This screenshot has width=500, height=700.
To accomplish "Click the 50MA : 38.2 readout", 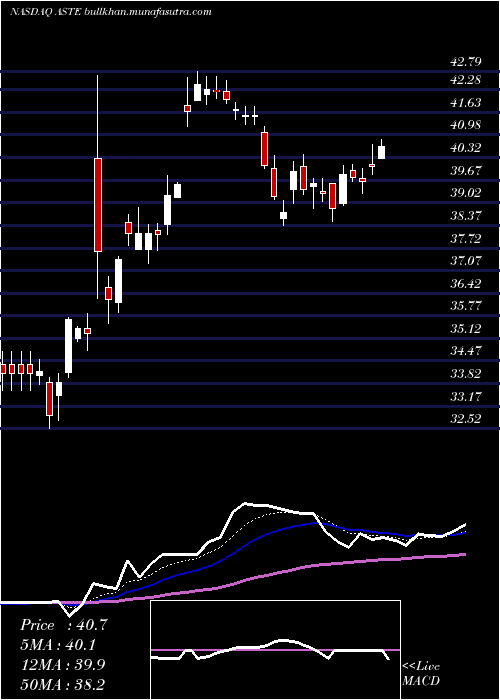I will click(62, 685).
